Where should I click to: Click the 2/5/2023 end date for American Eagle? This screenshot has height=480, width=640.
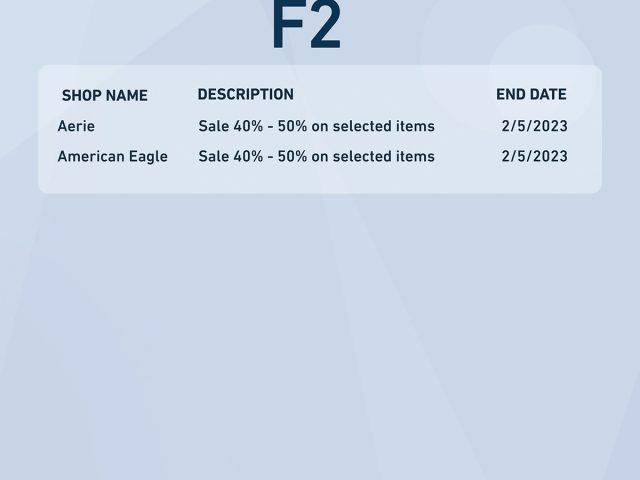[535, 156]
